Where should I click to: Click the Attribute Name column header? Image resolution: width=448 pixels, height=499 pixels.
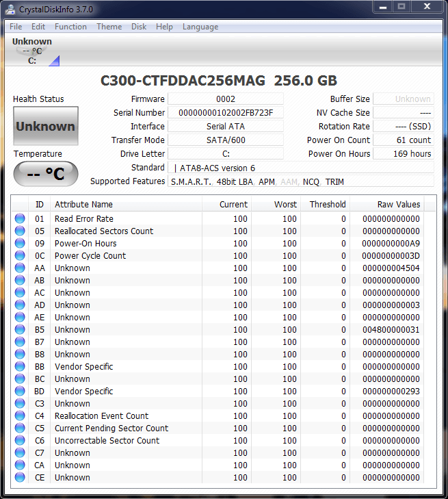(x=127, y=204)
